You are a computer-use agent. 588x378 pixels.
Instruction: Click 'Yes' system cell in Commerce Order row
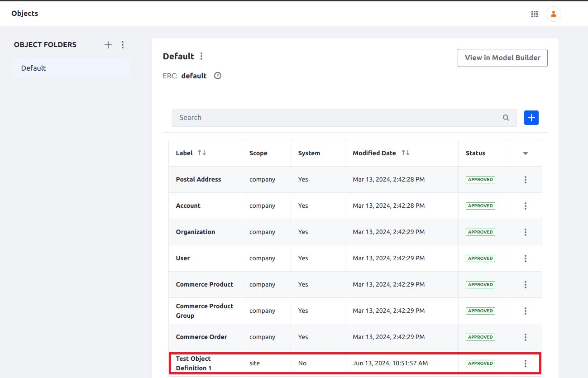[x=303, y=337]
